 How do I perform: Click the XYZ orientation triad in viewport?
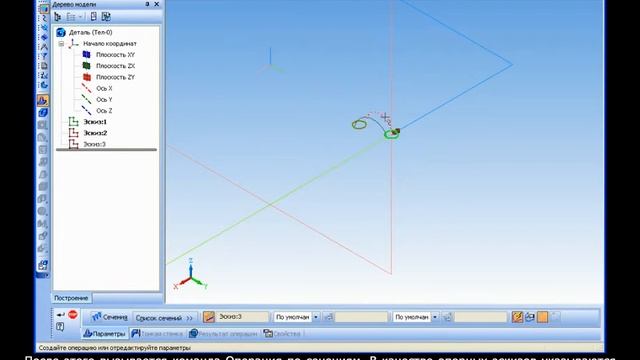click(191, 275)
